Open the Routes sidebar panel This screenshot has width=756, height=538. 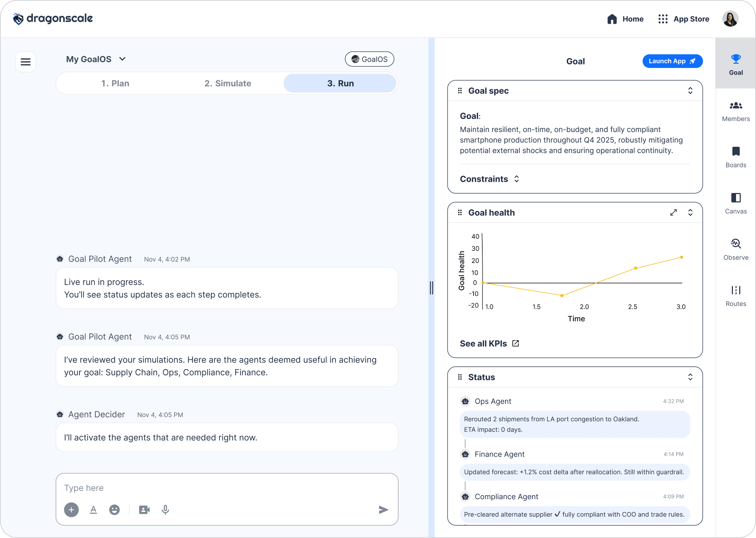tap(736, 296)
